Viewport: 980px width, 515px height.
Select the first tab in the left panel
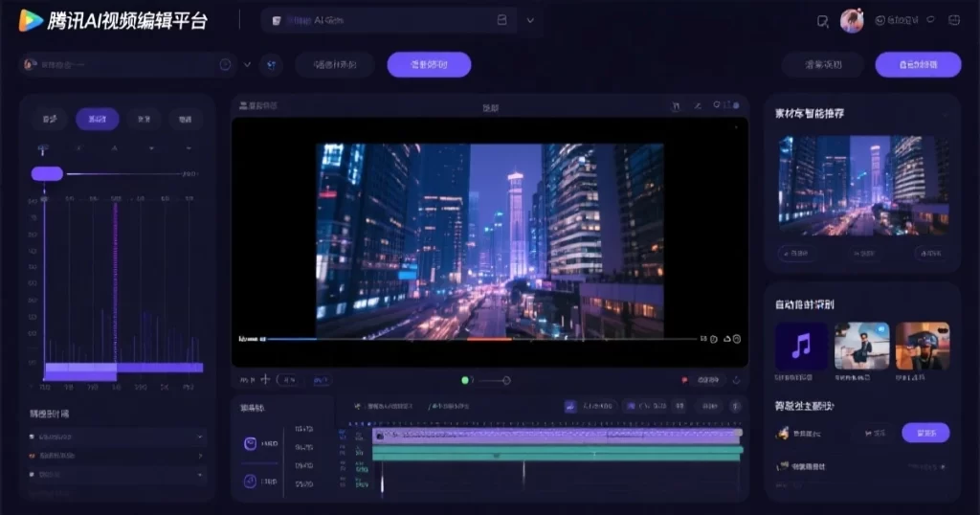tap(49, 119)
